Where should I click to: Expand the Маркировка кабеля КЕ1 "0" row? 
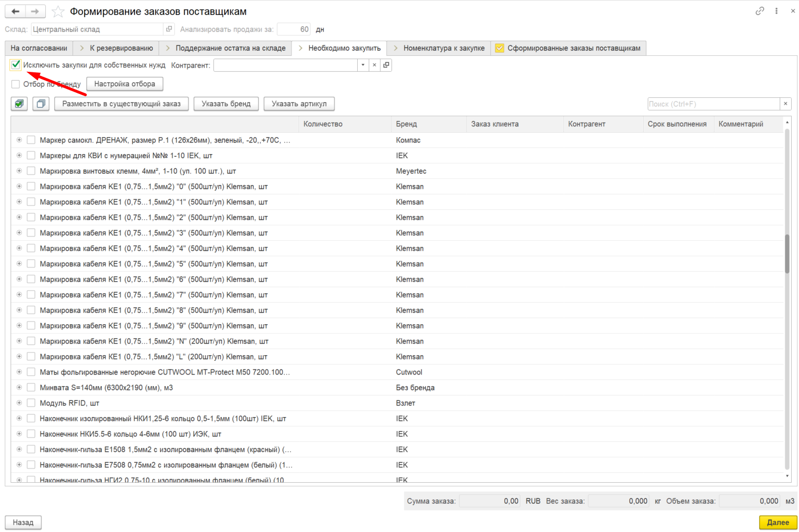[19, 187]
